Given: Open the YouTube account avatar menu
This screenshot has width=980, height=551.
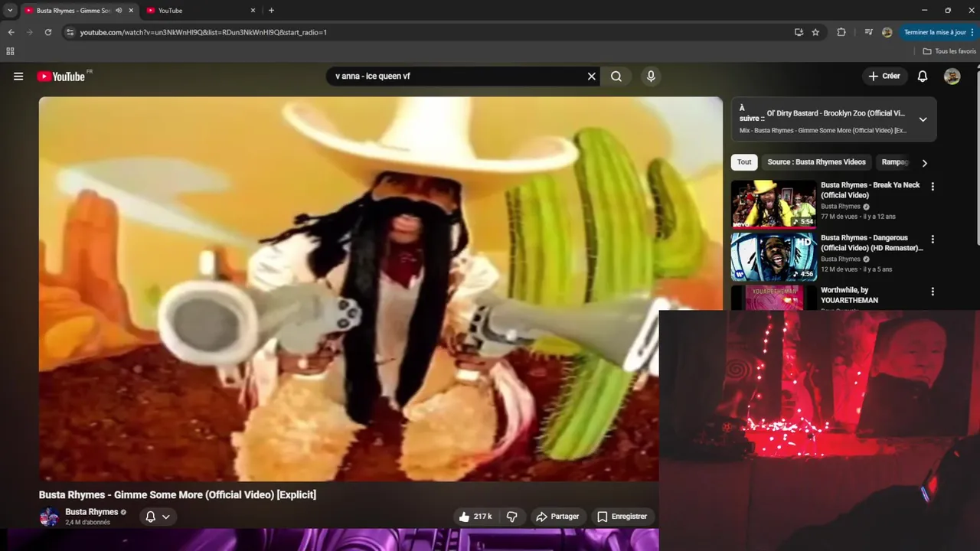Looking at the screenshot, I should click(x=952, y=77).
